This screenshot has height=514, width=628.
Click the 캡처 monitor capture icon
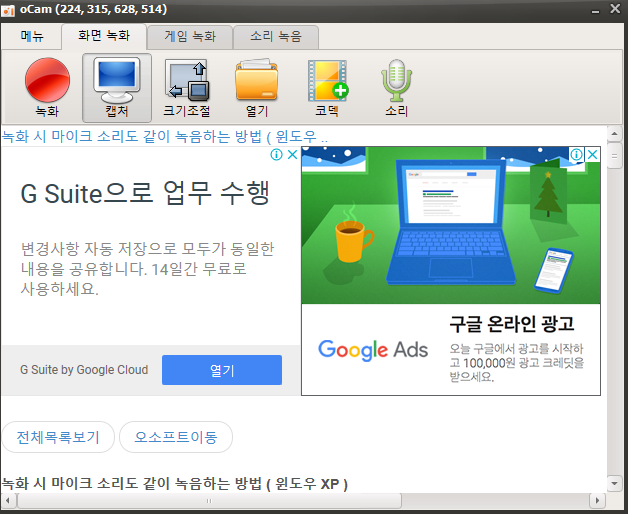[x=117, y=87]
